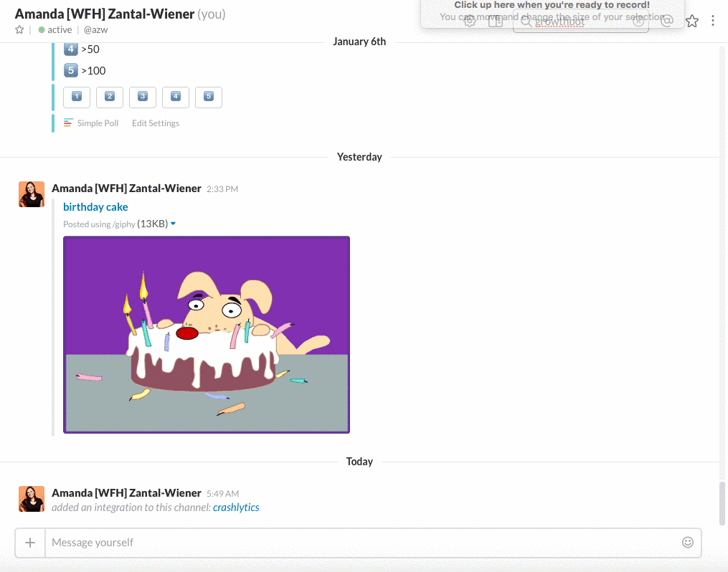
Task: Toggle the channel details pane icon
Action: point(495,22)
